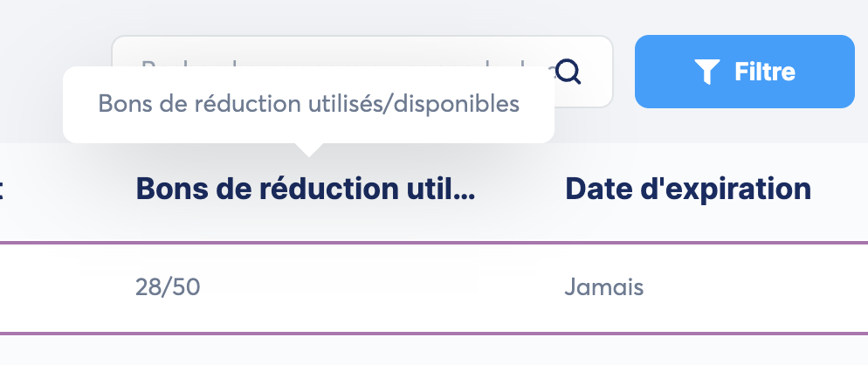This screenshot has width=868, height=365.
Task: Click the ellipsis of the truncated column header
Action: tap(465, 190)
